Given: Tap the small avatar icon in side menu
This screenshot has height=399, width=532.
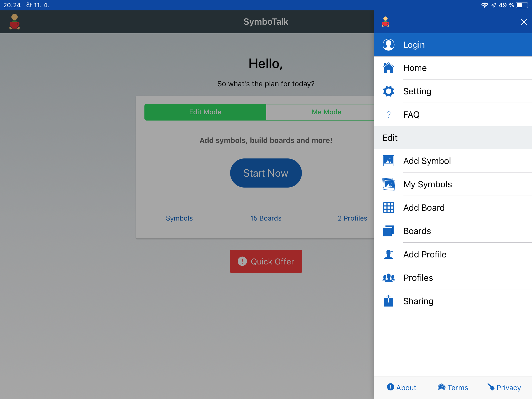Looking at the screenshot, I should coord(385,22).
